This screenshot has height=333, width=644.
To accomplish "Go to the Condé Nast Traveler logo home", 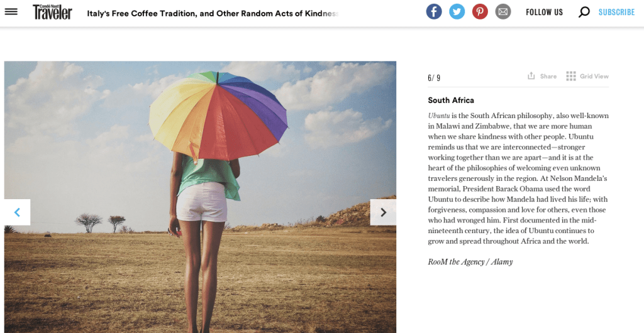I will (x=53, y=12).
